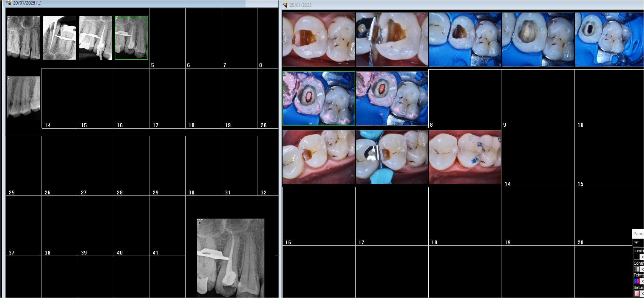Click the Saturation pink swatch icon
Screen dimensions: 644x298
(636, 293)
